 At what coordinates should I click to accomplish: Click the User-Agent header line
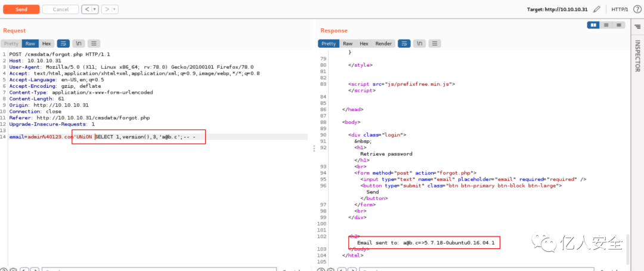131,67
